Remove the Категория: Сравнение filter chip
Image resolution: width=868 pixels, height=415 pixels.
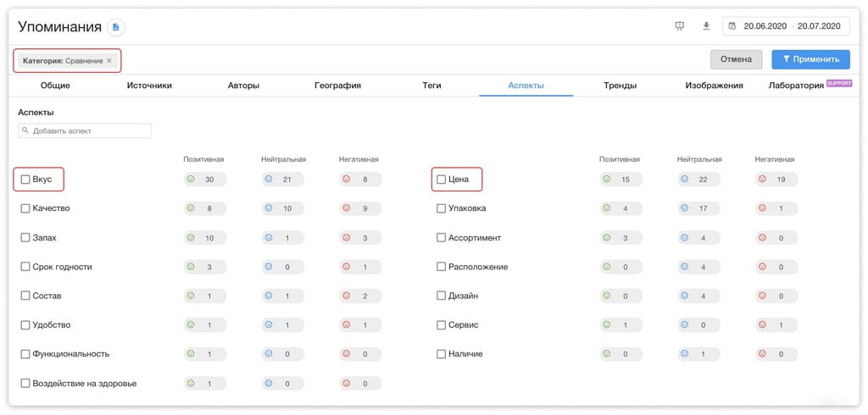[109, 61]
